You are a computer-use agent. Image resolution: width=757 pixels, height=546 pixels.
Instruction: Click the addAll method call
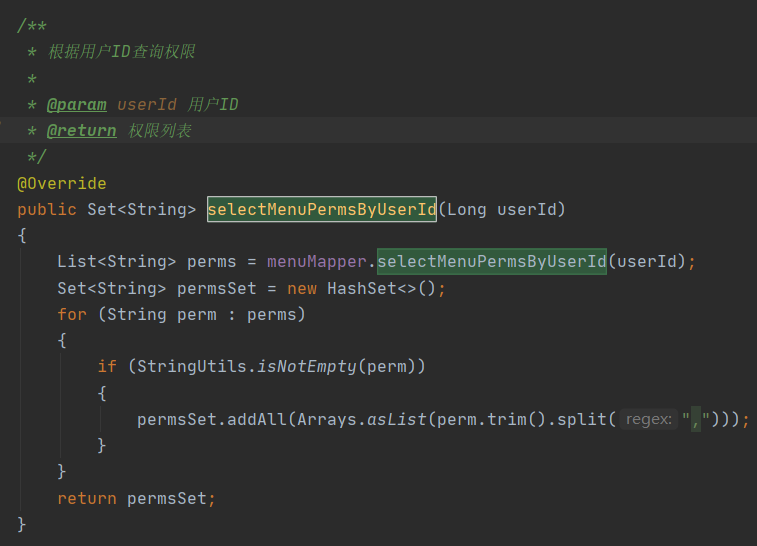(257, 420)
